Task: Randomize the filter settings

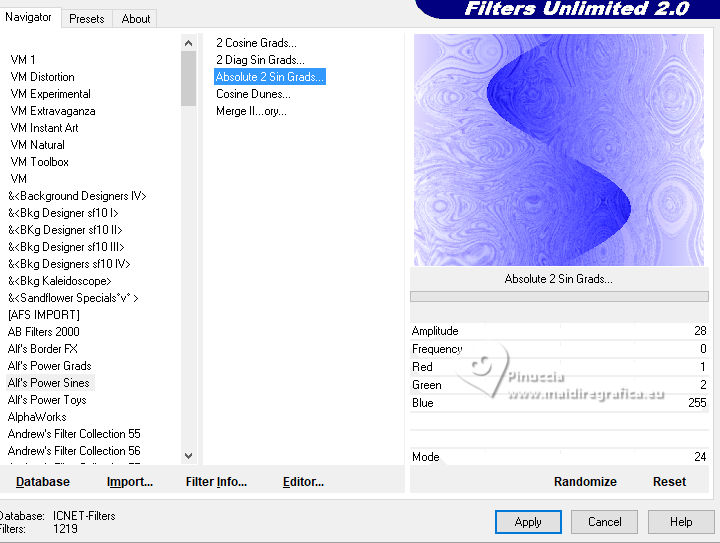Action: (585, 481)
